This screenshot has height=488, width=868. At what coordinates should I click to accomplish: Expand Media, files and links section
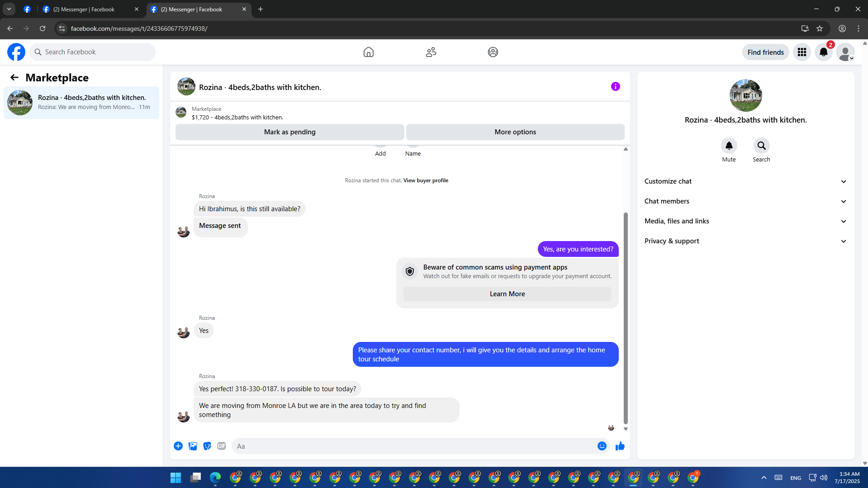point(745,221)
